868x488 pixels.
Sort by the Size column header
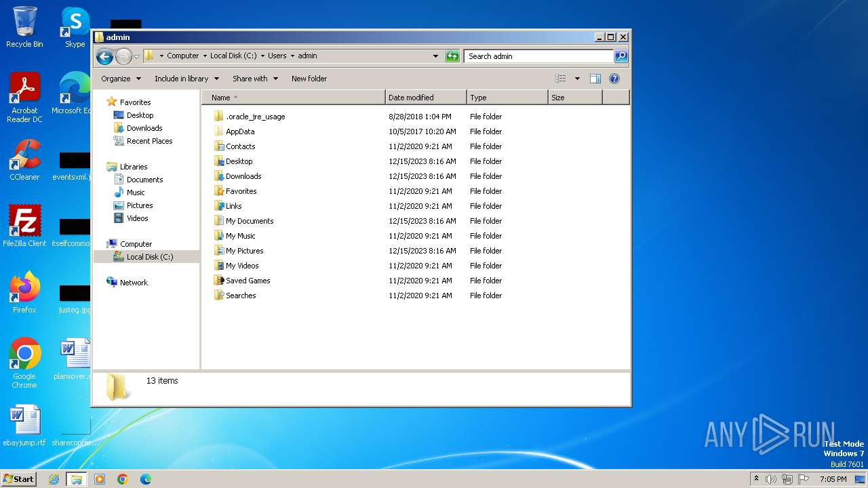575,98
